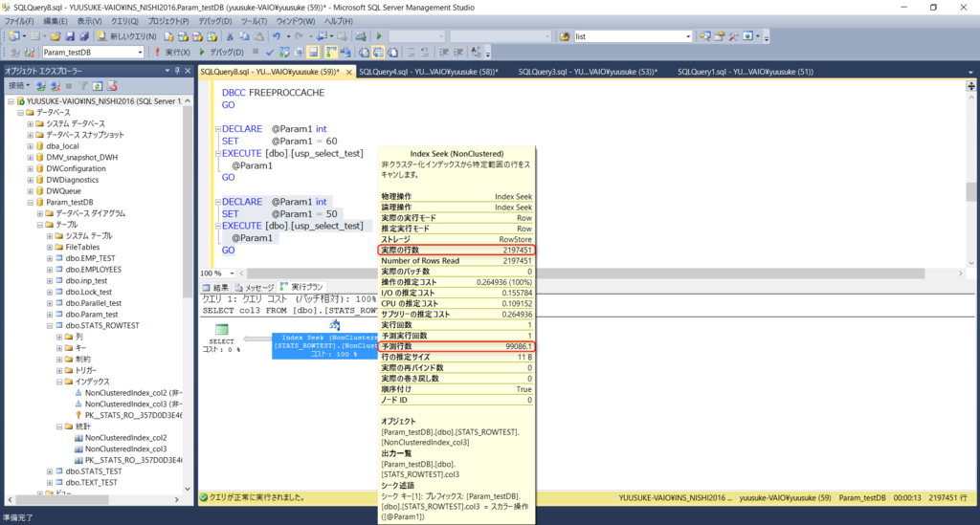This screenshot has height=525, width=980.
Task: Click the 新しいクエリ(N) button
Action: point(127,36)
